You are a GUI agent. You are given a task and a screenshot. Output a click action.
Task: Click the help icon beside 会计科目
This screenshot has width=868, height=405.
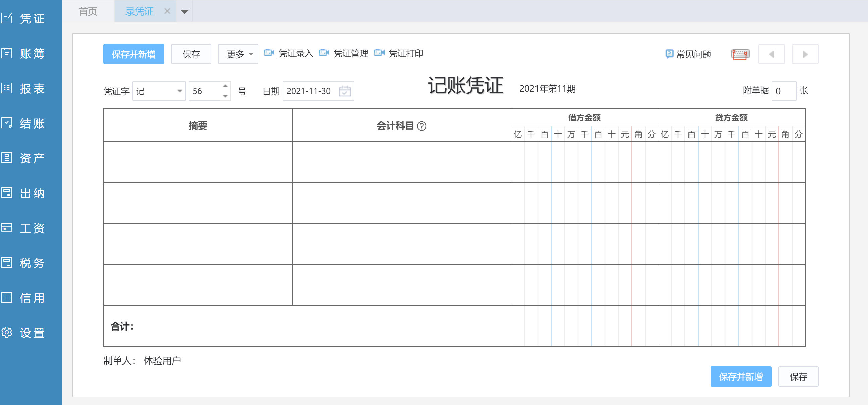click(421, 126)
